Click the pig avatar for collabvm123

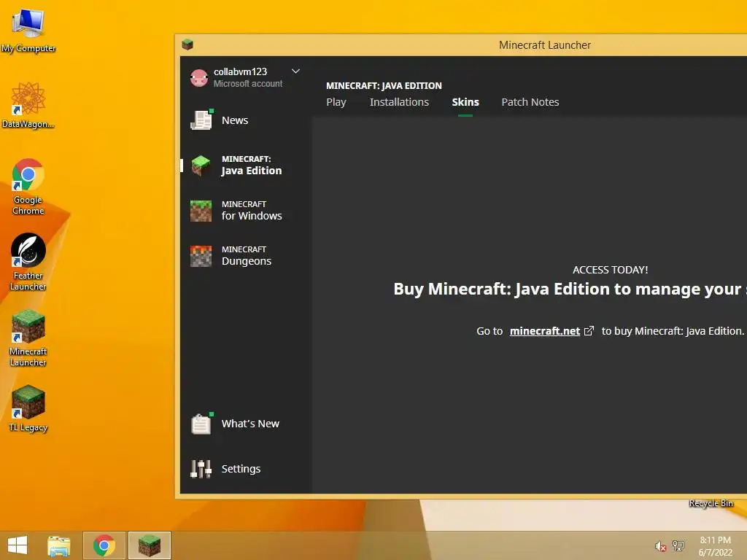coord(199,77)
